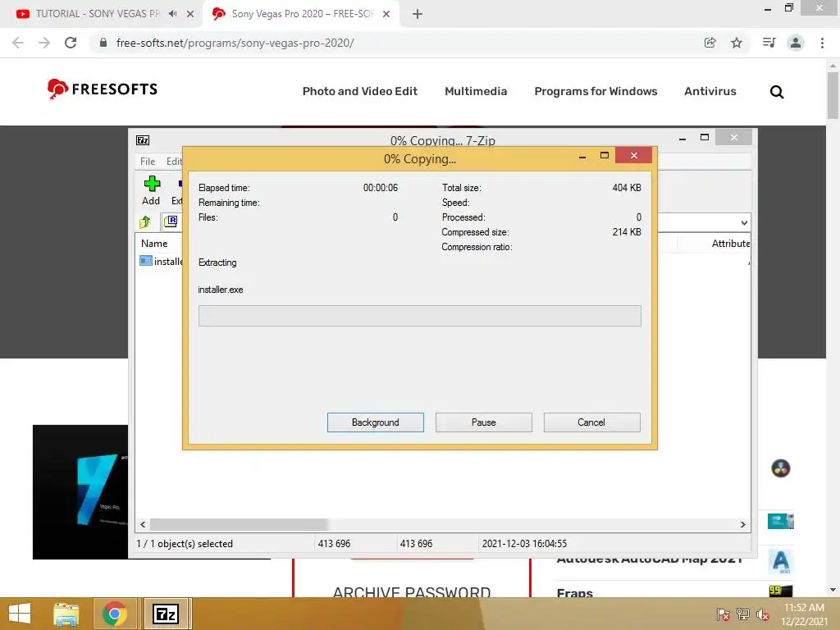
Task: Click the Action Center flag icon
Action: click(x=724, y=614)
